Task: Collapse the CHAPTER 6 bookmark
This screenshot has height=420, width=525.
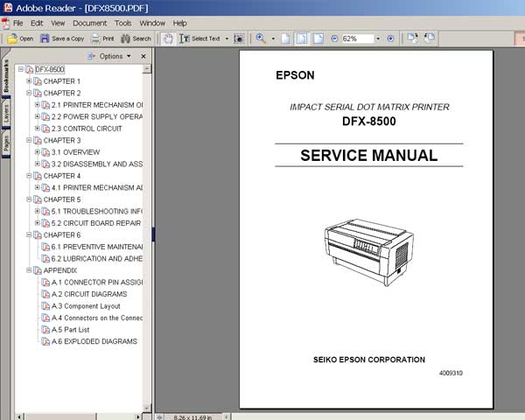Action: [29, 234]
